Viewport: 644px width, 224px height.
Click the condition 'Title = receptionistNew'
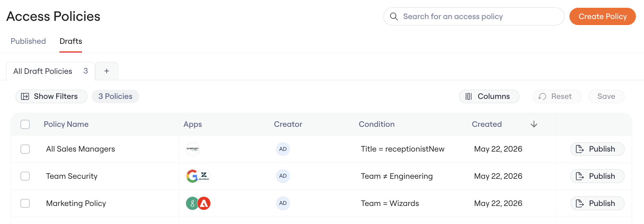tap(403, 149)
